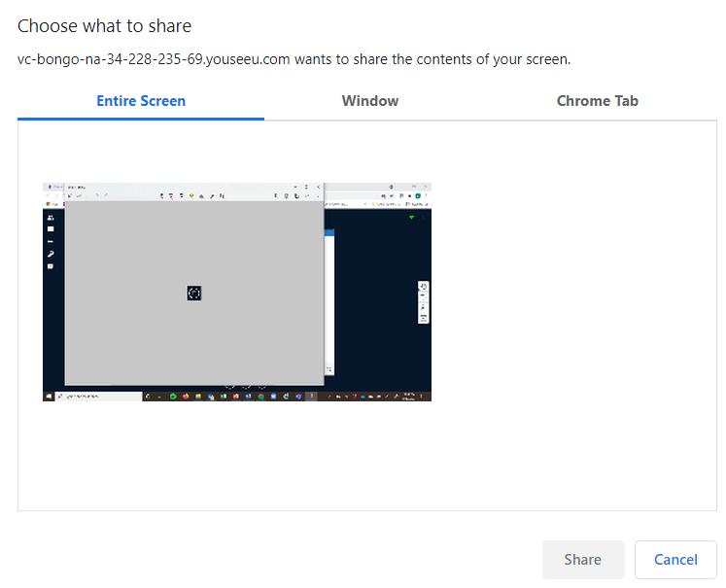This screenshot has width=726, height=588.
Task: Click the loading spinner icon in preview
Action: (193, 293)
